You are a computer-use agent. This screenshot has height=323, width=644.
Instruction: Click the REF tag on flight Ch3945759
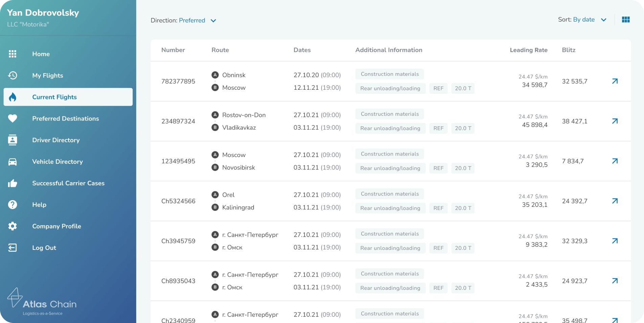(x=438, y=248)
